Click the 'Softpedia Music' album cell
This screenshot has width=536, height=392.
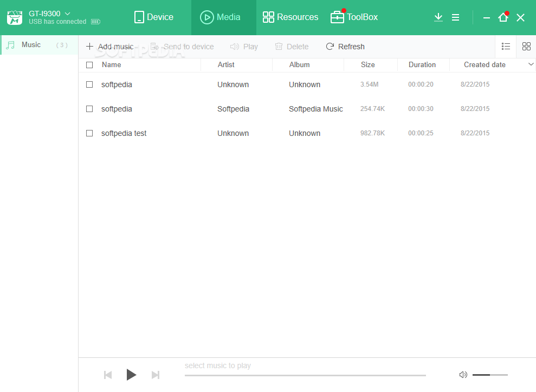[316, 109]
